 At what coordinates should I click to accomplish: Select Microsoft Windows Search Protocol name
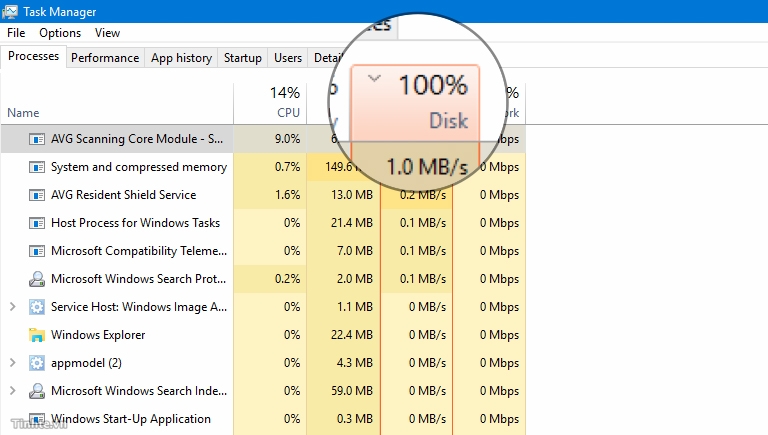pos(138,279)
